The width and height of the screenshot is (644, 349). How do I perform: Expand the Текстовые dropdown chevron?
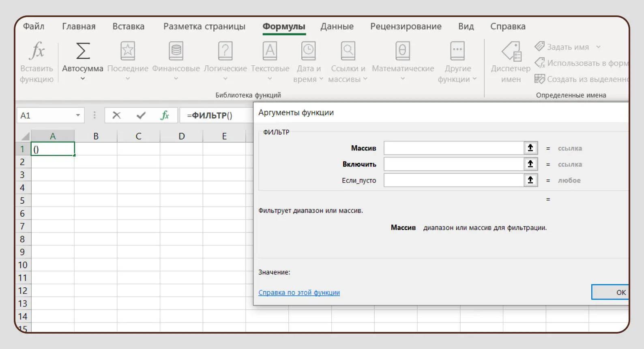coord(270,79)
